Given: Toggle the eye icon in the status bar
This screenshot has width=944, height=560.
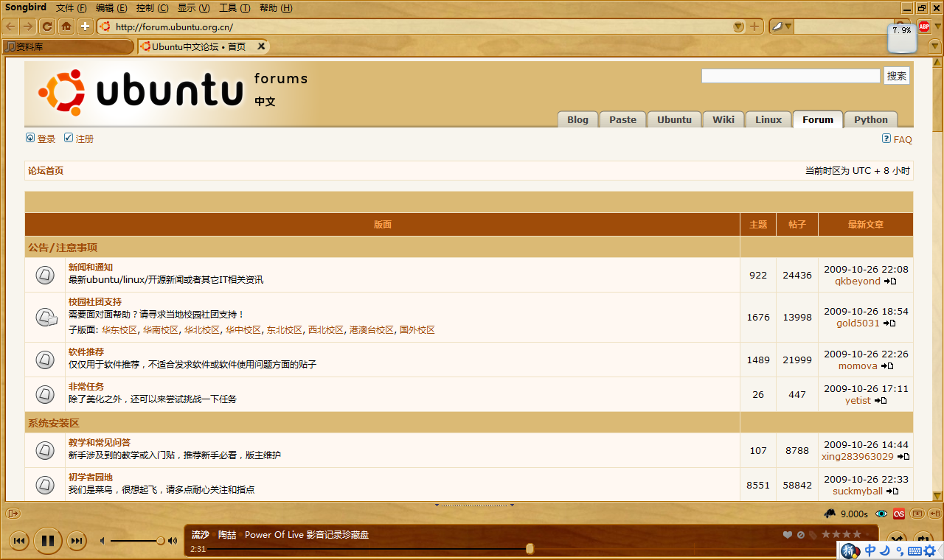Looking at the screenshot, I should coord(881,514).
